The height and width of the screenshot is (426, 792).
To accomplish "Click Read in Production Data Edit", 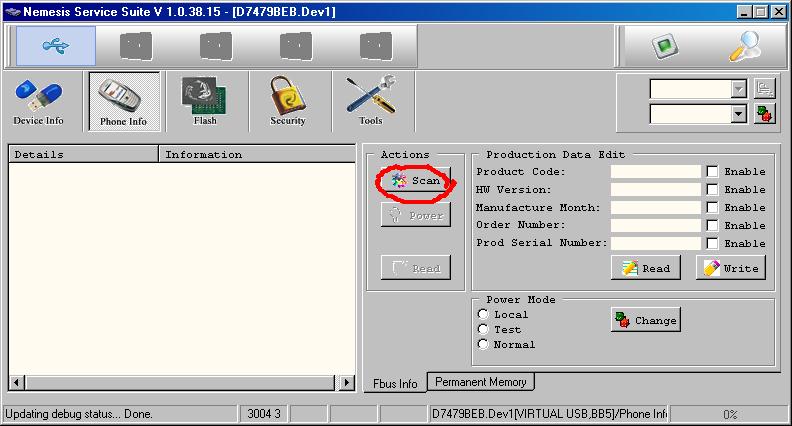I will [x=646, y=268].
